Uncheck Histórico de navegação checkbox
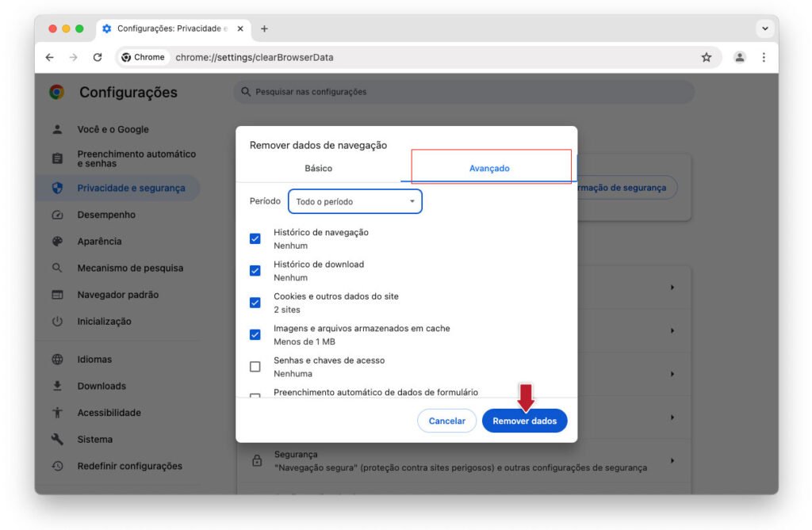The height and width of the screenshot is (530, 812). point(255,238)
